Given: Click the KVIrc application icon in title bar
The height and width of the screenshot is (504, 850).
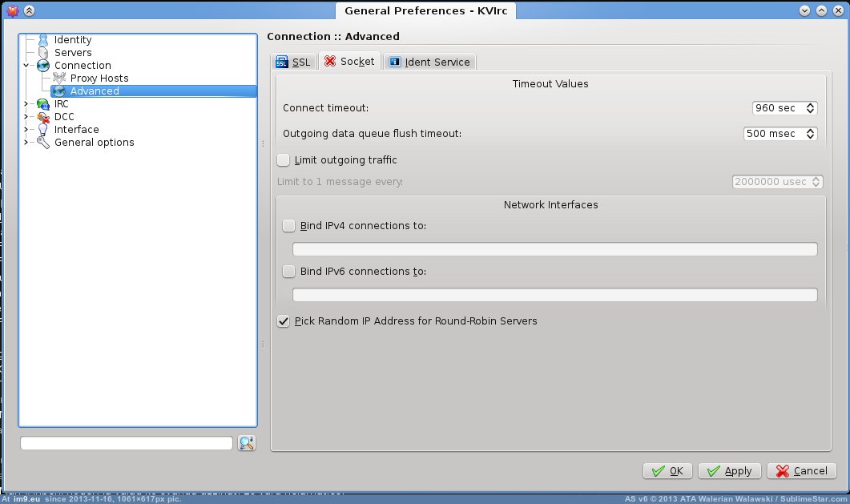Looking at the screenshot, I should tap(13, 10).
